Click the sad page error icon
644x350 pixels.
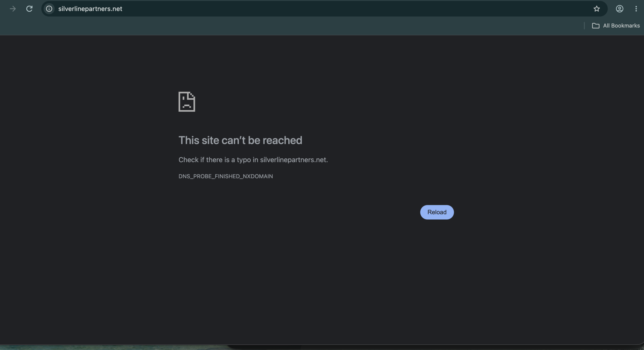pyautogui.click(x=187, y=102)
